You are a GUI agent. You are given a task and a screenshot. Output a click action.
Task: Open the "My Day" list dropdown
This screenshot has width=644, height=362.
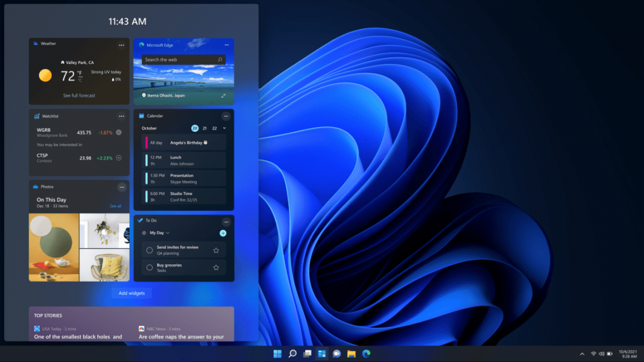[158, 233]
